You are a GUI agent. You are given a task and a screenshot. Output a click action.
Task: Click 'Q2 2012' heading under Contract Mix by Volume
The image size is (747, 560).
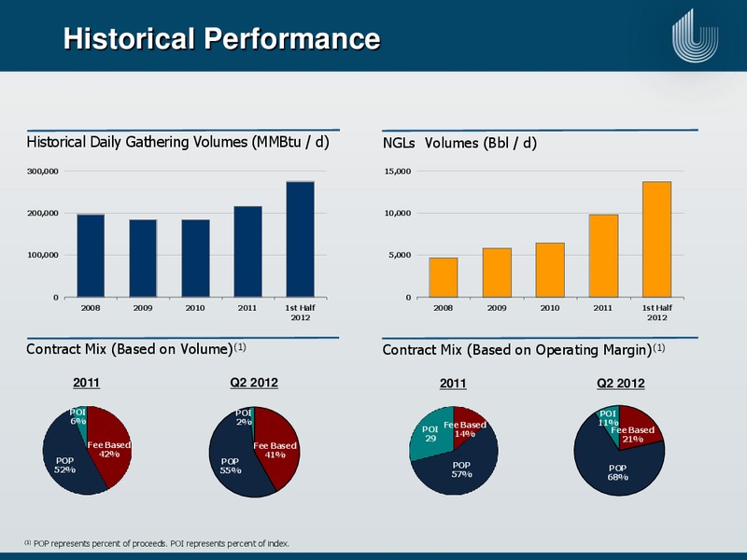coord(254,383)
